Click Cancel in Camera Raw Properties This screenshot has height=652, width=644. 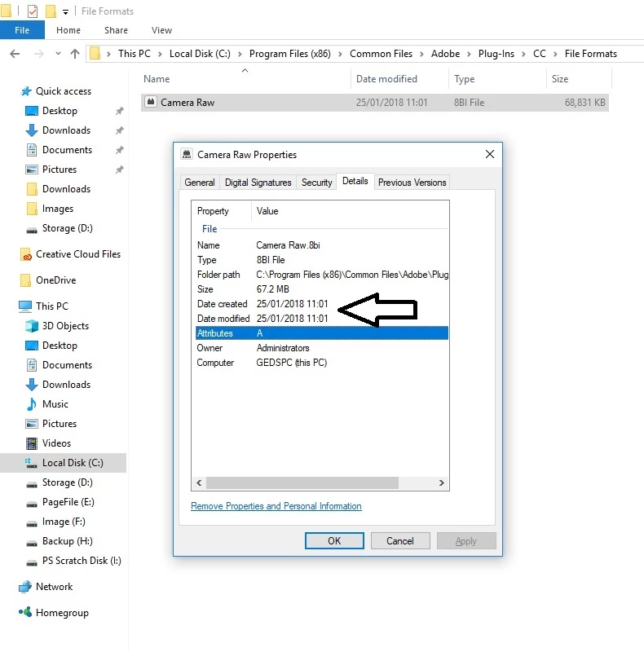[400, 541]
